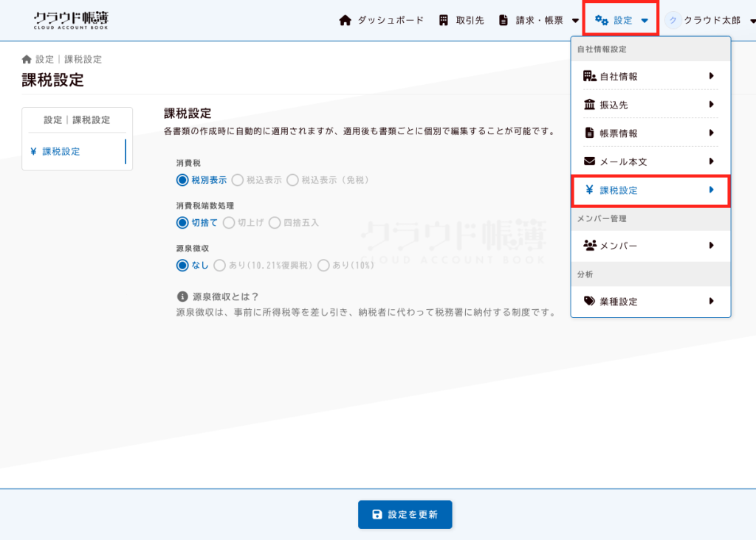Expand the 帳票情報 submenu arrow
Viewport: 756px width, 540px height.
[x=711, y=133]
